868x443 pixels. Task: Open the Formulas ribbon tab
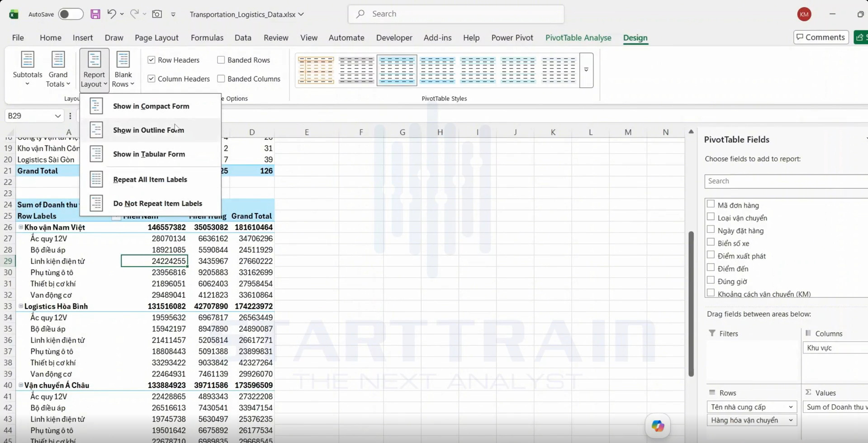tap(207, 38)
